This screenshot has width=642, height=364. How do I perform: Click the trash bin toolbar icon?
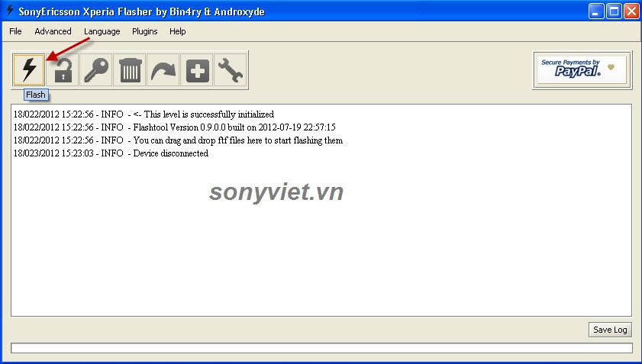pos(130,70)
